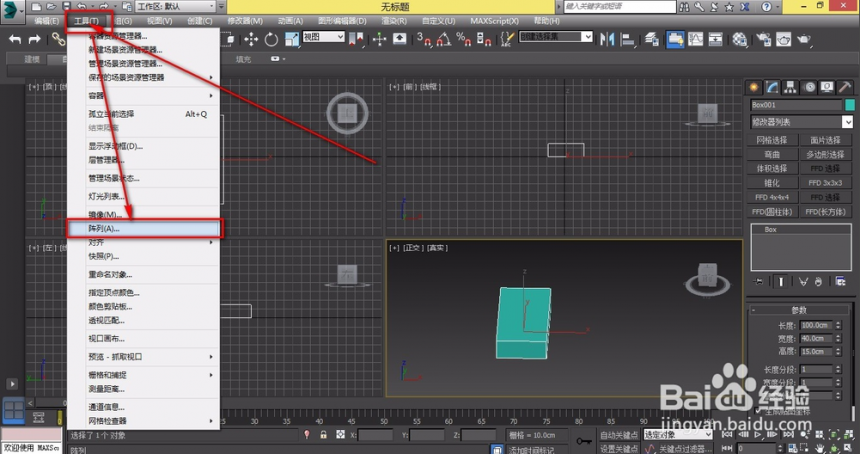Collapse the 参数 parameters rollout

click(798, 310)
